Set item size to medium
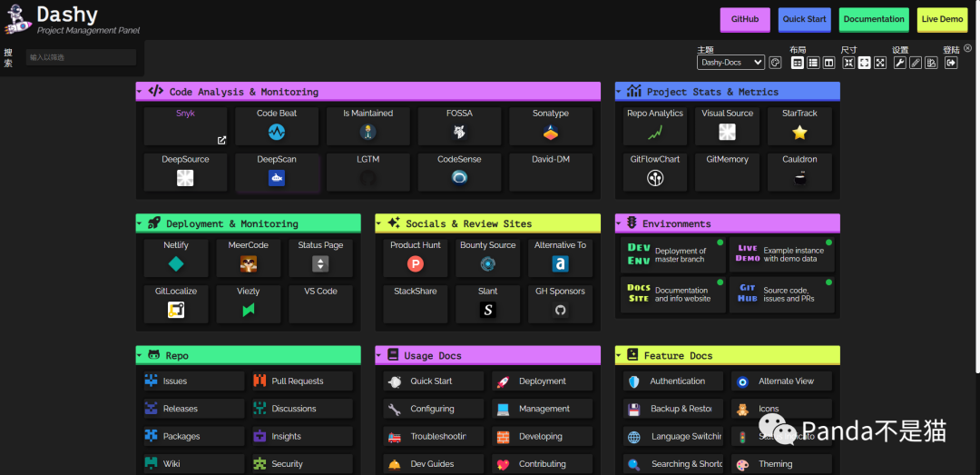Image resolution: width=980 pixels, height=475 pixels. (865, 63)
